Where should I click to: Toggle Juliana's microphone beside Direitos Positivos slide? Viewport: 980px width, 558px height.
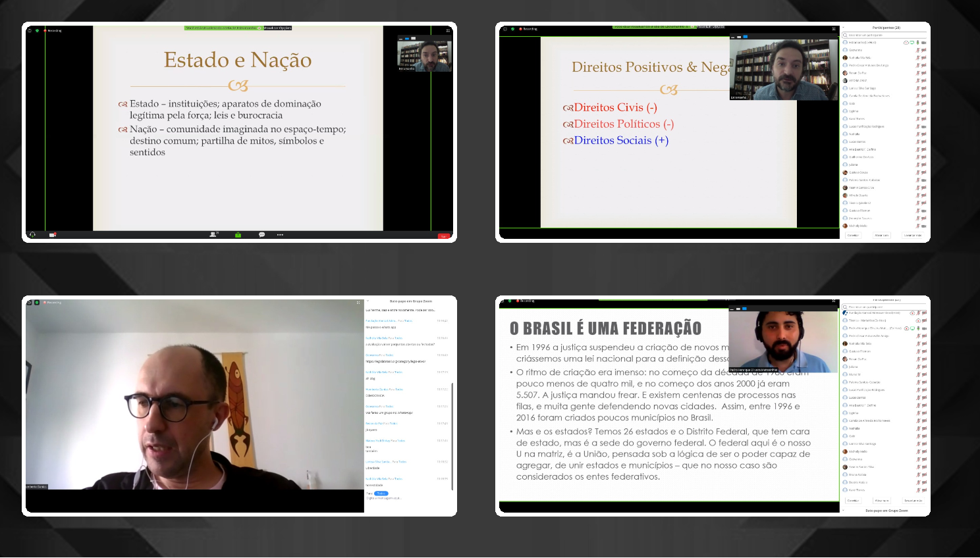pos(917,165)
